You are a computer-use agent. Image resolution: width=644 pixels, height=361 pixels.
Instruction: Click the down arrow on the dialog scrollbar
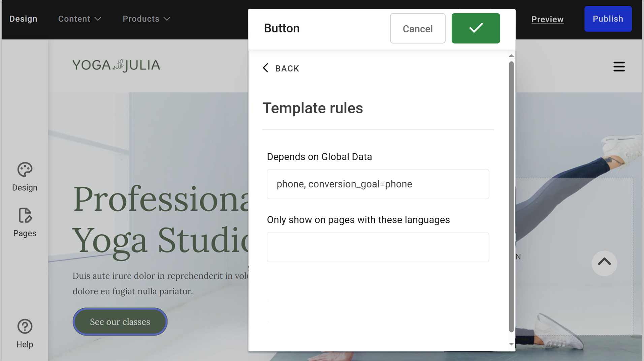511,344
